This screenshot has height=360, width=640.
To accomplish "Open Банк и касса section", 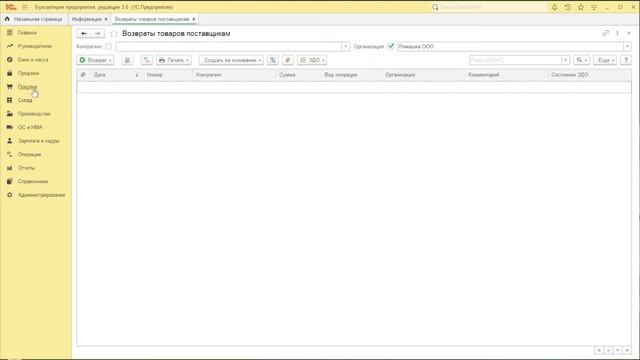I will tap(33, 60).
